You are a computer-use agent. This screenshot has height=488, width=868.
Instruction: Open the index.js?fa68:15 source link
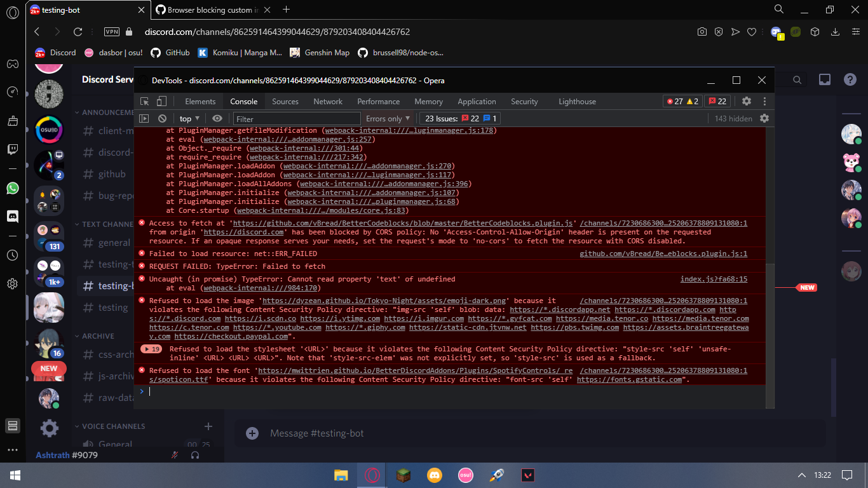point(714,279)
